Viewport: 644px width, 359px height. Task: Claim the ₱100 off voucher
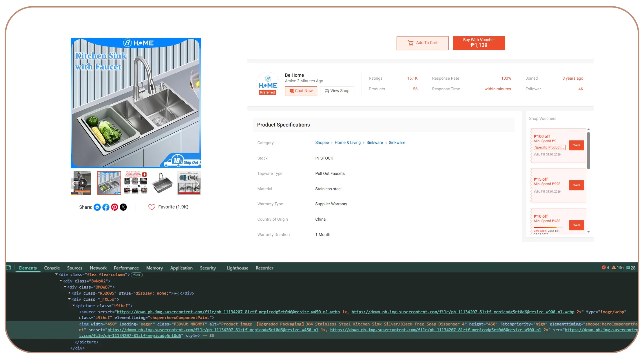[576, 145]
